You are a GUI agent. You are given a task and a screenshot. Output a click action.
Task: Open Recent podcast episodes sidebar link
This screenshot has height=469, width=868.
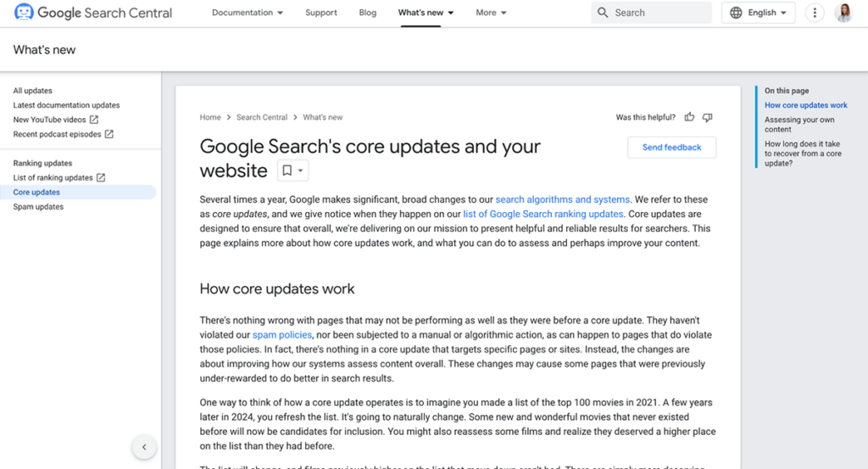tap(57, 134)
